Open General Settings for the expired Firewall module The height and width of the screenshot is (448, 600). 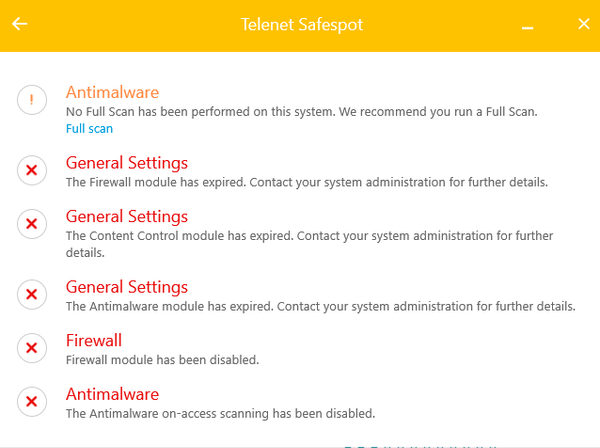pyautogui.click(x=126, y=163)
